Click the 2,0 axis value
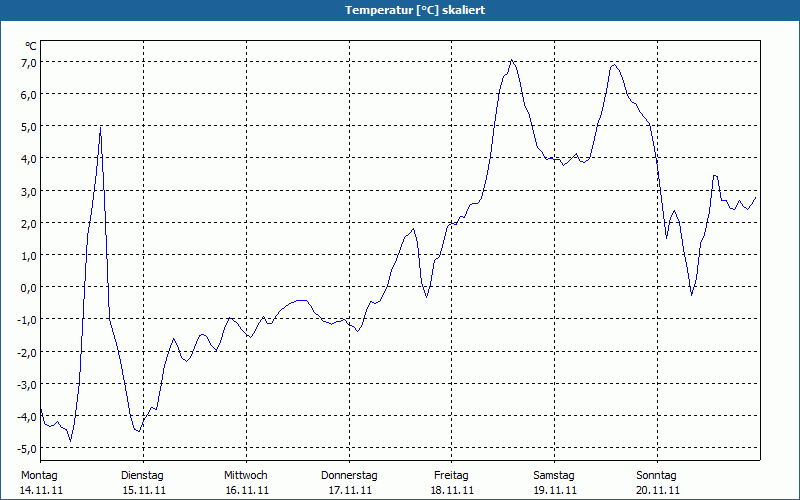 click(29, 224)
